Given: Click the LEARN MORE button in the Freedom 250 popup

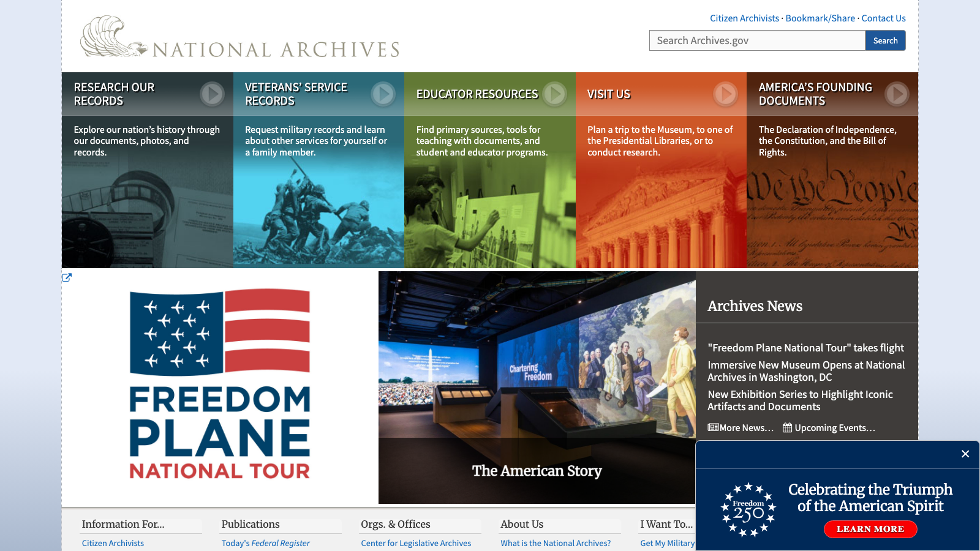Looking at the screenshot, I should coord(870,529).
